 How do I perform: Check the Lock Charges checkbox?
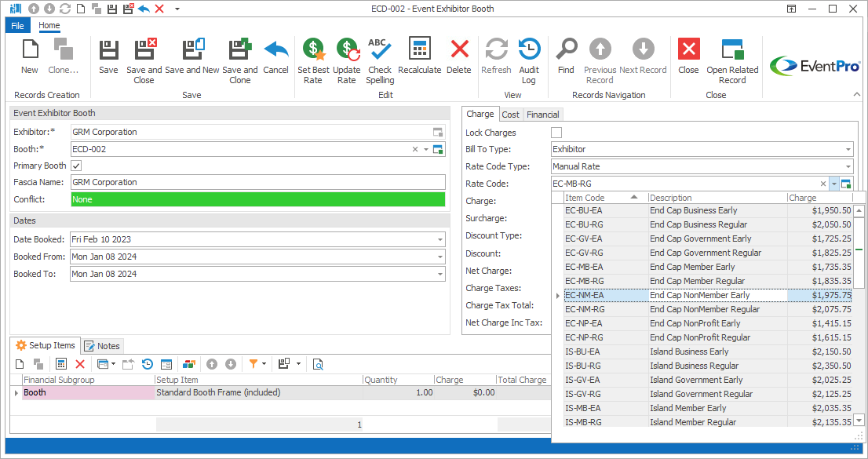(556, 133)
